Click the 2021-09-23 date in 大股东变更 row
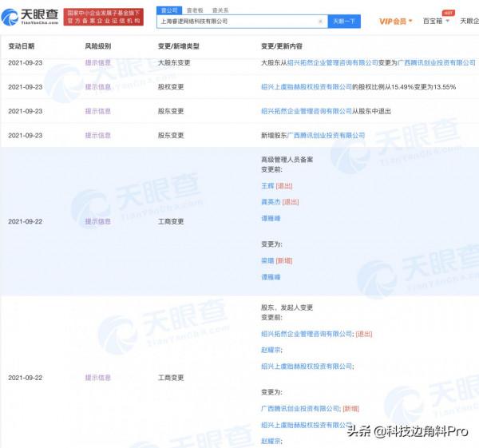Screen dimensions: 479x448 (x=26, y=62)
